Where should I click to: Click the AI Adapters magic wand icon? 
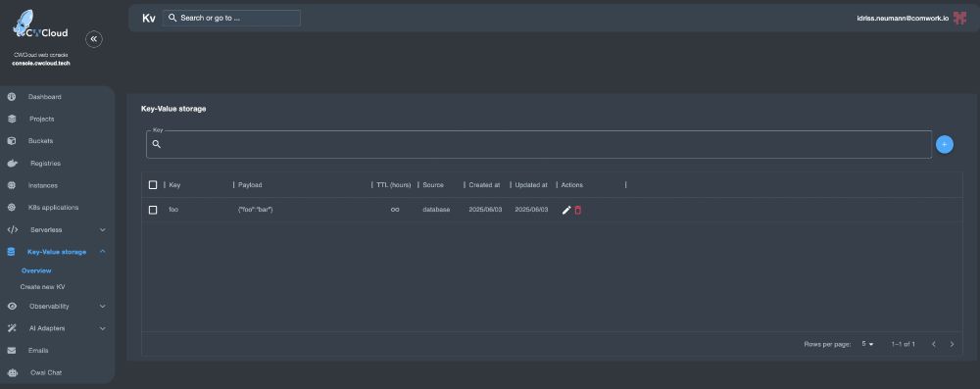pyautogui.click(x=11, y=328)
